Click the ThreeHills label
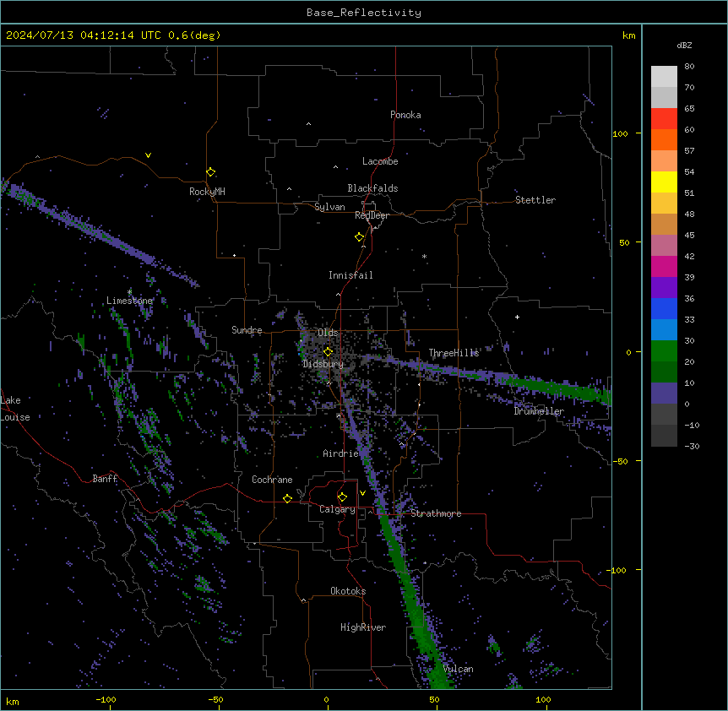Viewport: 728px width, 711px height. (454, 353)
